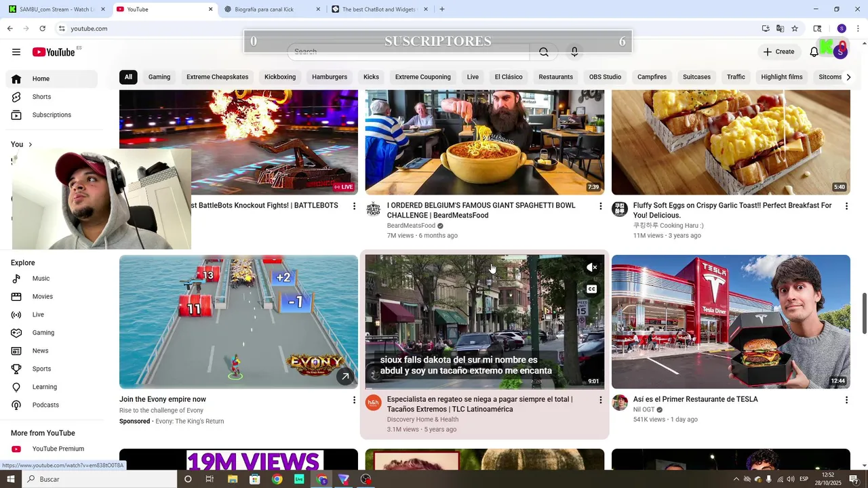Image resolution: width=868 pixels, height=488 pixels.
Task: Open the Windows Start menu
Action: (11, 479)
